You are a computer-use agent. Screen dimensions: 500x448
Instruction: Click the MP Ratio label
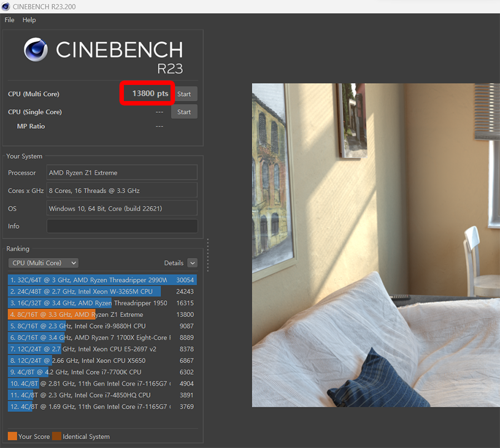[x=31, y=126]
